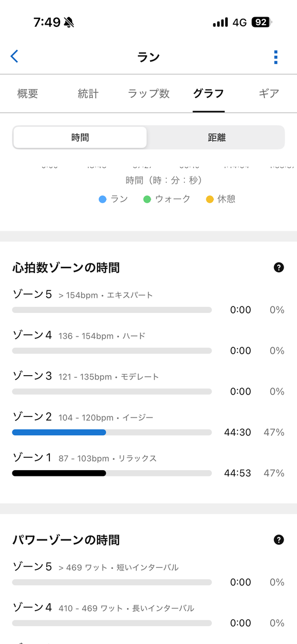Tap the back arrow icon
This screenshot has height=644, width=297.
click(14, 56)
